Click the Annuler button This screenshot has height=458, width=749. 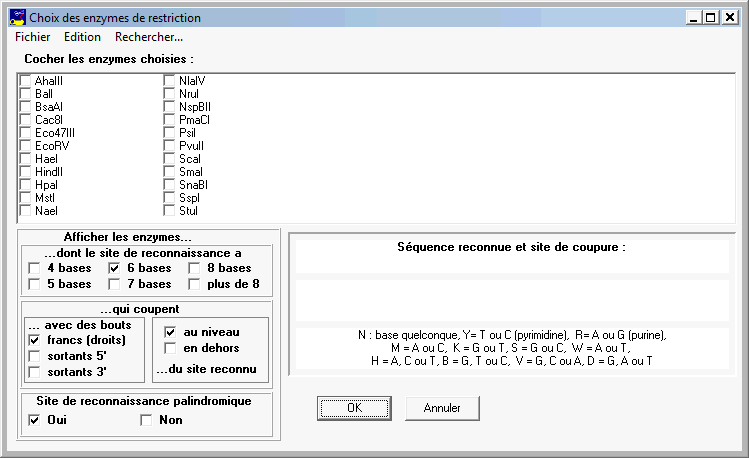pos(442,408)
